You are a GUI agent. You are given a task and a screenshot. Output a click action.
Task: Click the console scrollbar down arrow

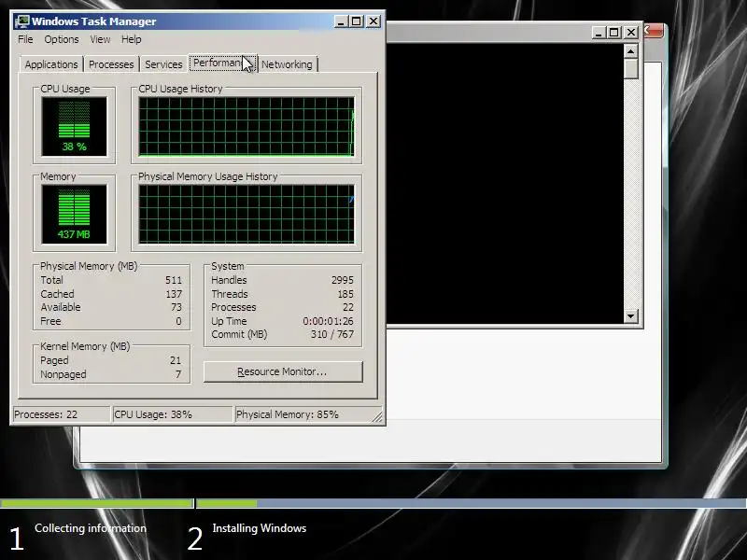point(631,315)
